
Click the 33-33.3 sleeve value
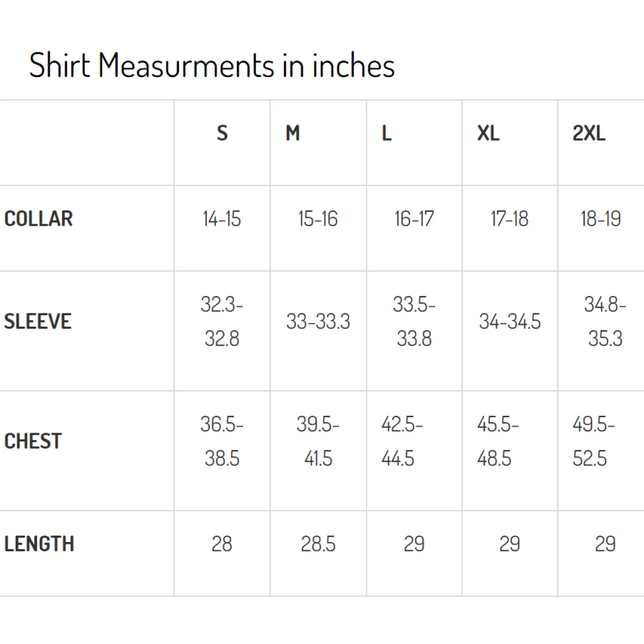coord(319,321)
